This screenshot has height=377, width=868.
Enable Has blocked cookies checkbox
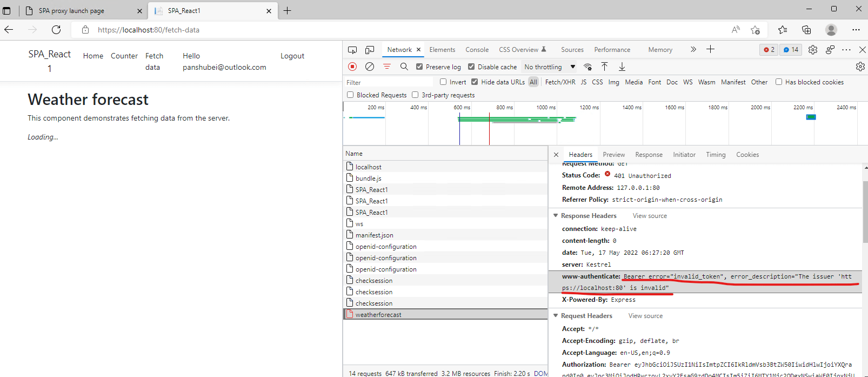[x=779, y=82]
